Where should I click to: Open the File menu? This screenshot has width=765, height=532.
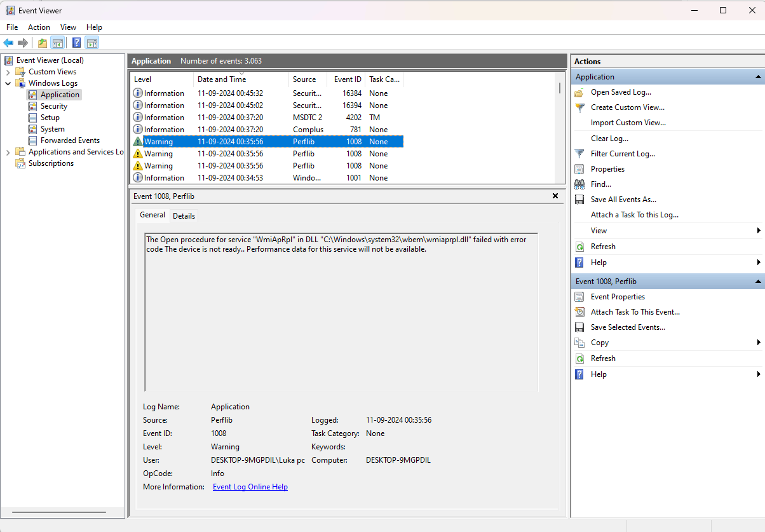tap(12, 27)
